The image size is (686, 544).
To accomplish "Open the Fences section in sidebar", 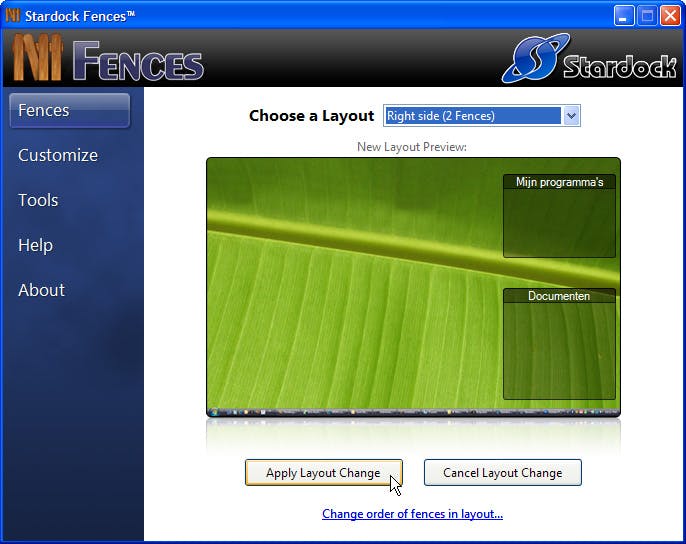I will (70, 110).
